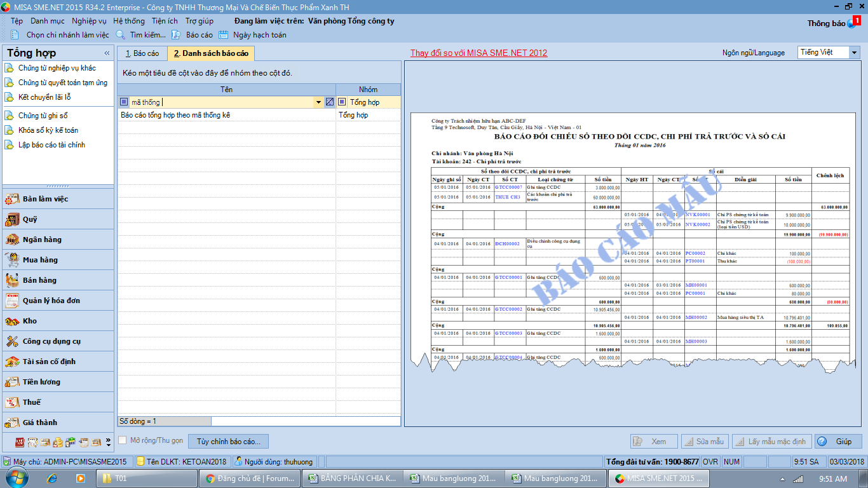
Task: Click the Nhóm column header
Action: pos(369,90)
